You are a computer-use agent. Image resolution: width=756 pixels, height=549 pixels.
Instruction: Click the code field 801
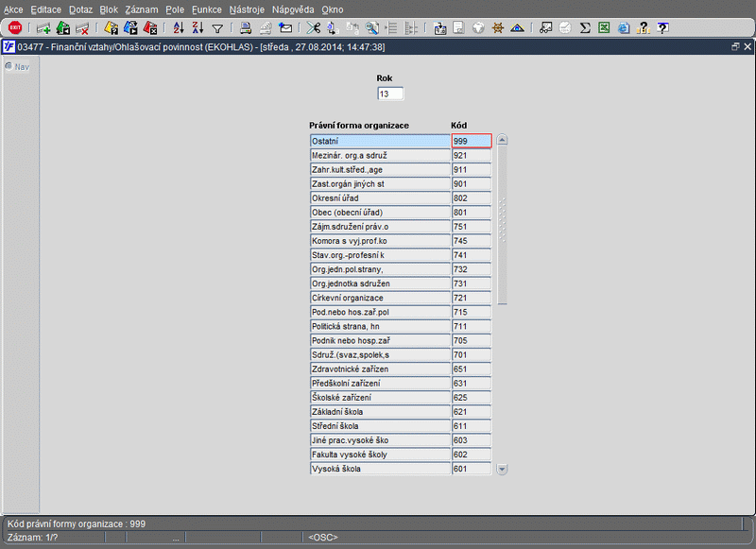tap(472, 212)
